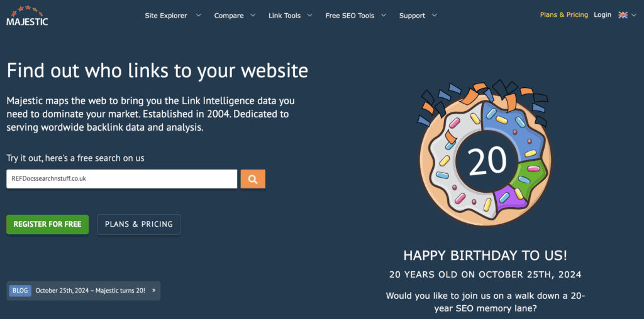
Task: Open the Majestic turns 20 blog post
Action: click(90, 291)
